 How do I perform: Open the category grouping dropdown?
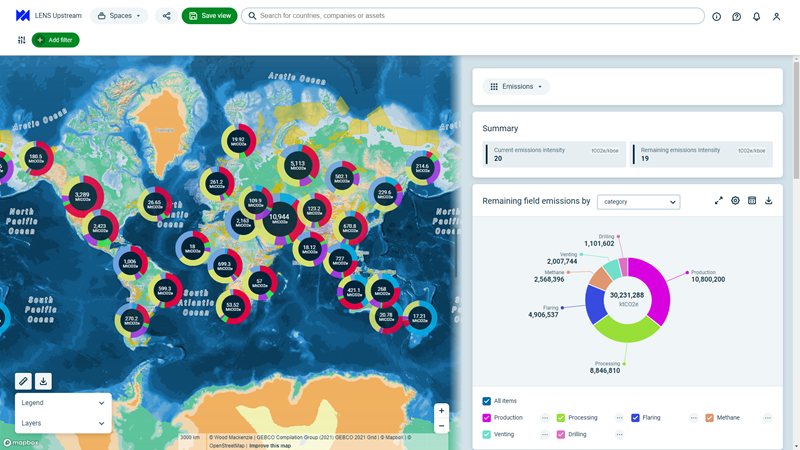638,202
